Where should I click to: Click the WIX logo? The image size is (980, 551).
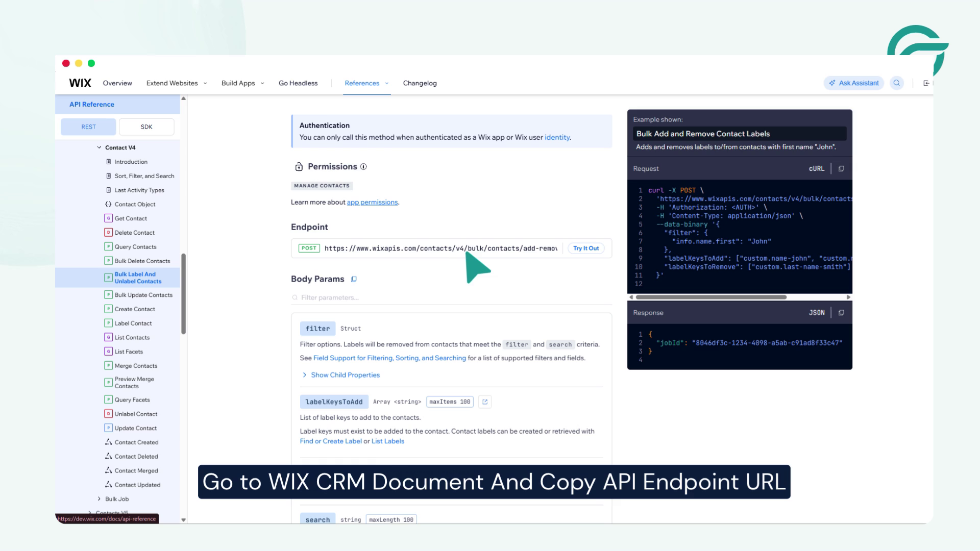click(x=80, y=83)
